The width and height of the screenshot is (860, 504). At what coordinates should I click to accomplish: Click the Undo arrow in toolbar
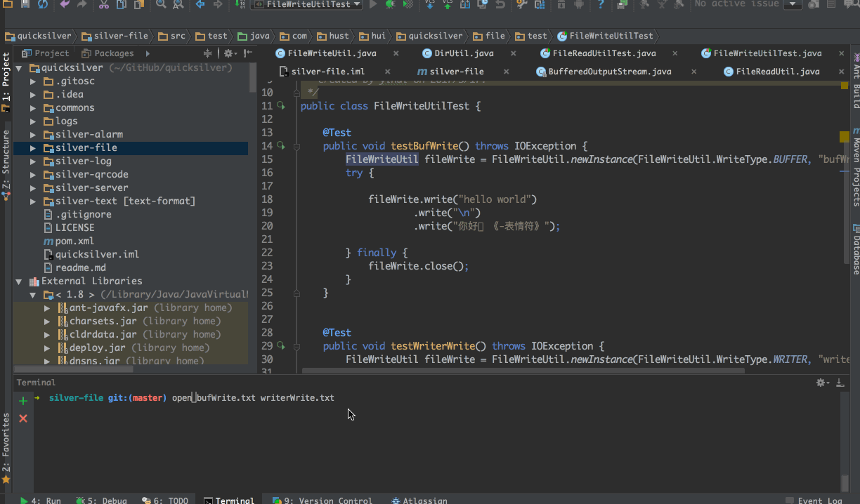point(65,4)
